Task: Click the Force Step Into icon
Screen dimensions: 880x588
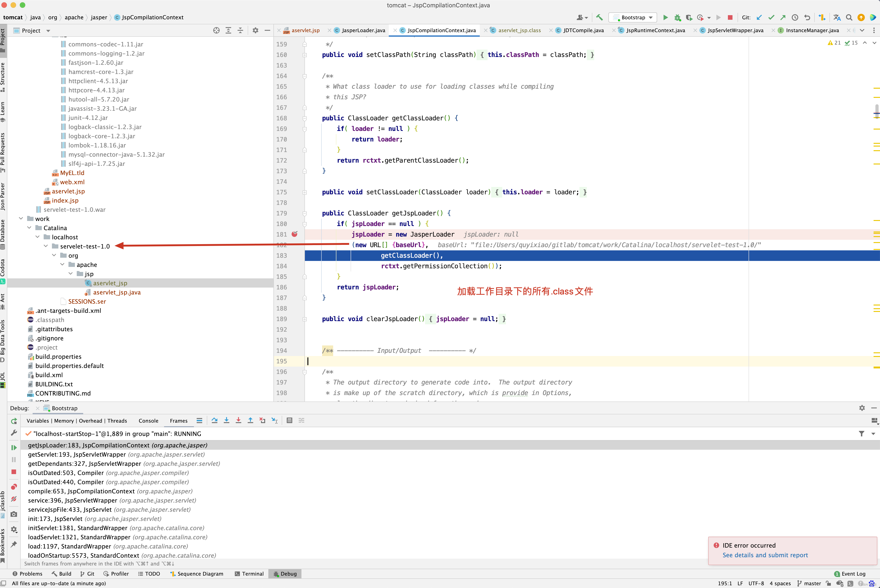Action: [238, 420]
